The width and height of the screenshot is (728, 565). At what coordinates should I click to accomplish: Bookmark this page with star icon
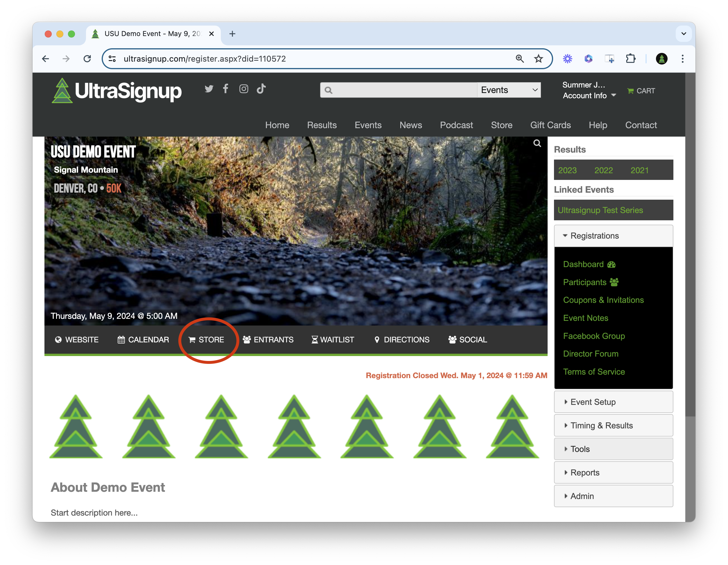click(538, 59)
